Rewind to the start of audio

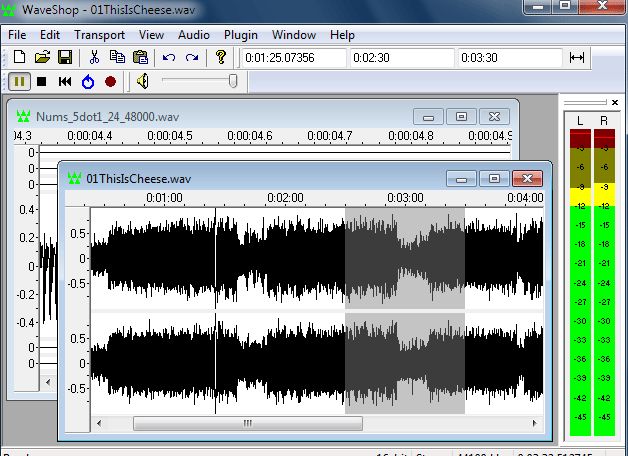pyautogui.click(x=65, y=82)
